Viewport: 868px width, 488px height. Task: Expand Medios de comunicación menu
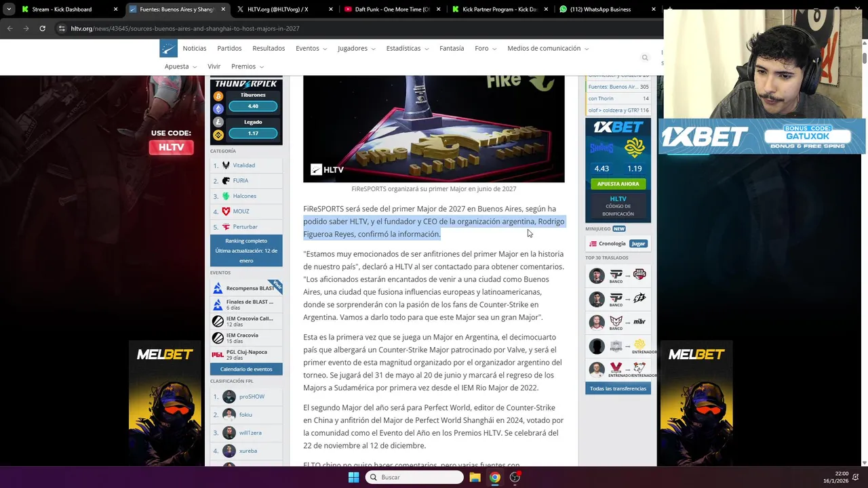[548, 48]
